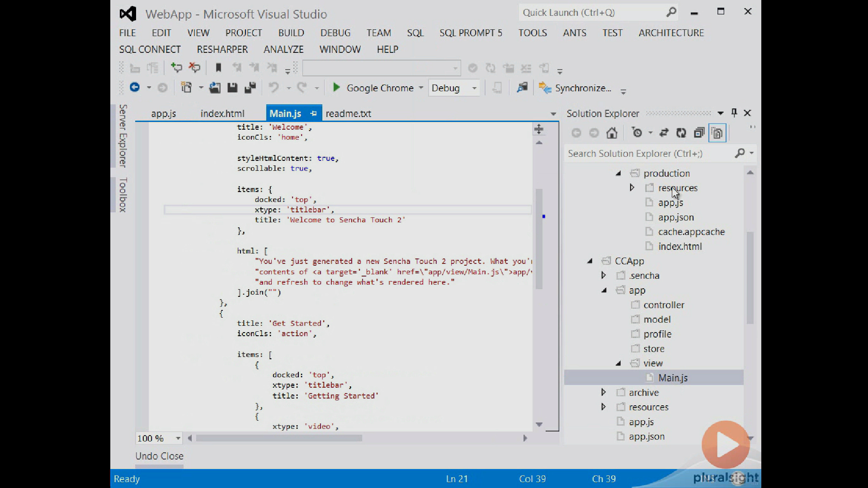Select cache.appcache in the production folder

click(691, 232)
